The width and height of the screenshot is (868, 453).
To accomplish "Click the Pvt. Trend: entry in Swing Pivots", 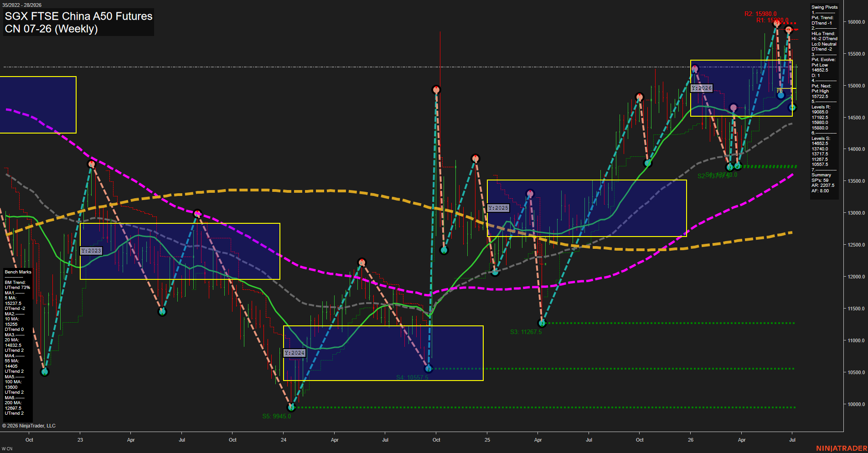I will pos(822,18).
